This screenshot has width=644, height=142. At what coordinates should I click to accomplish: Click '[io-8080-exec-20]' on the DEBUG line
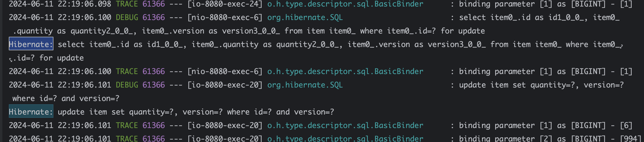click(x=225, y=85)
